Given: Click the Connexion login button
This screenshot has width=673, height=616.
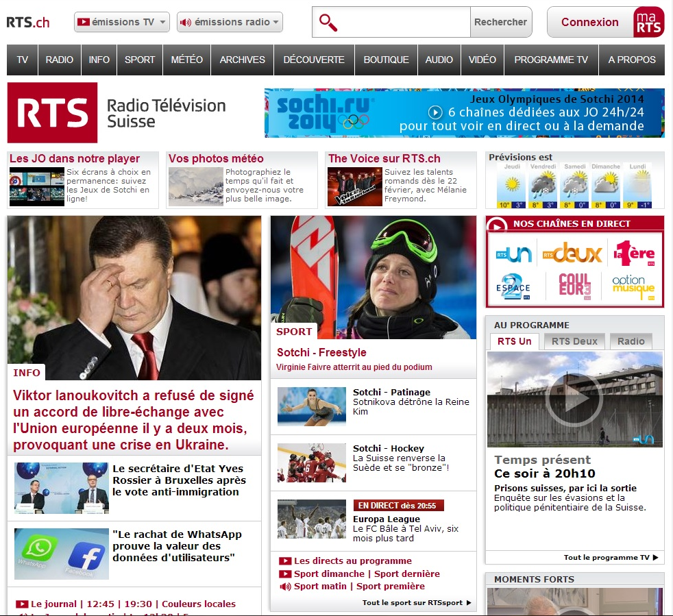Looking at the screenshot, I should point(589,22).
